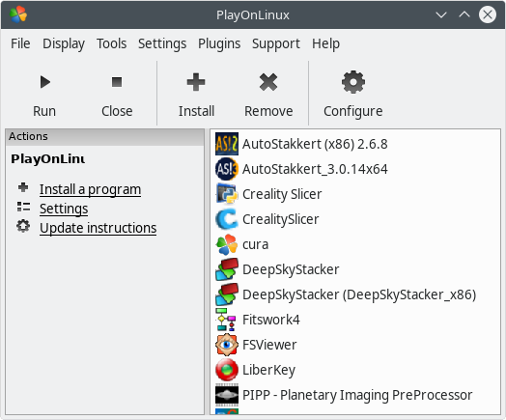Click the Update instructions link
The height and width of the screenshot is (420, 506).
point(98,228)
